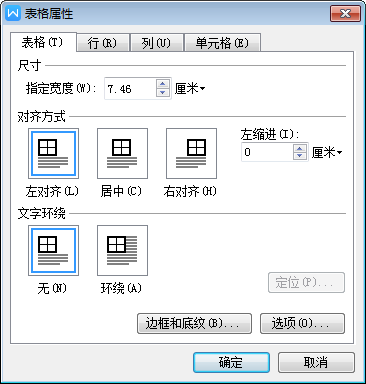Open the 单元格(E) tab
366x384 pixels.
click(x=222, y=43)
